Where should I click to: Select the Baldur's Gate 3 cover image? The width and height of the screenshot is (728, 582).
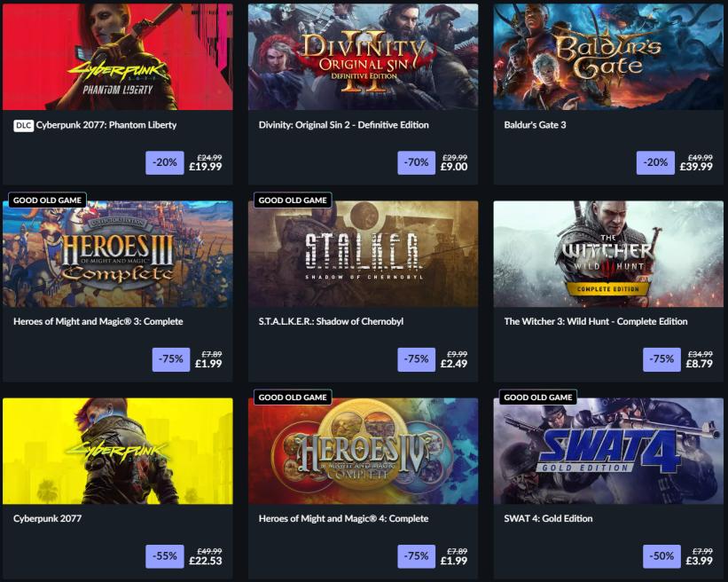tap(608, 57)
